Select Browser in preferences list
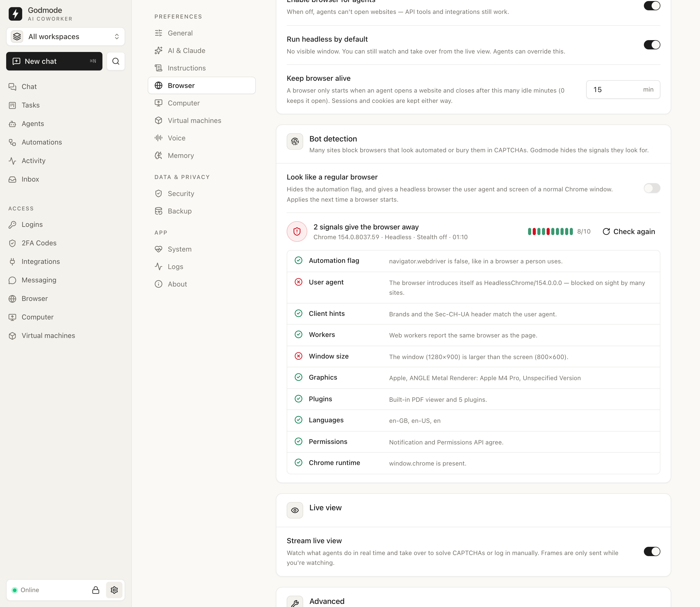This screenshot has height=607, width=700. 202,85
